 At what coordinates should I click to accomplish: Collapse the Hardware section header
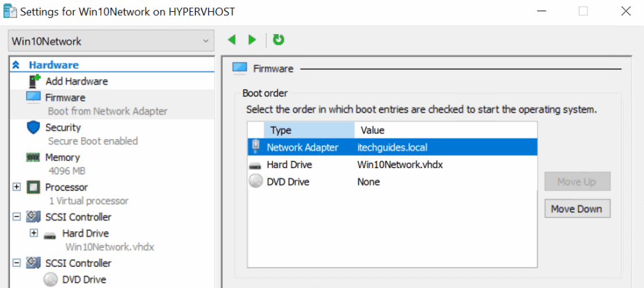[x=16, y=65]
